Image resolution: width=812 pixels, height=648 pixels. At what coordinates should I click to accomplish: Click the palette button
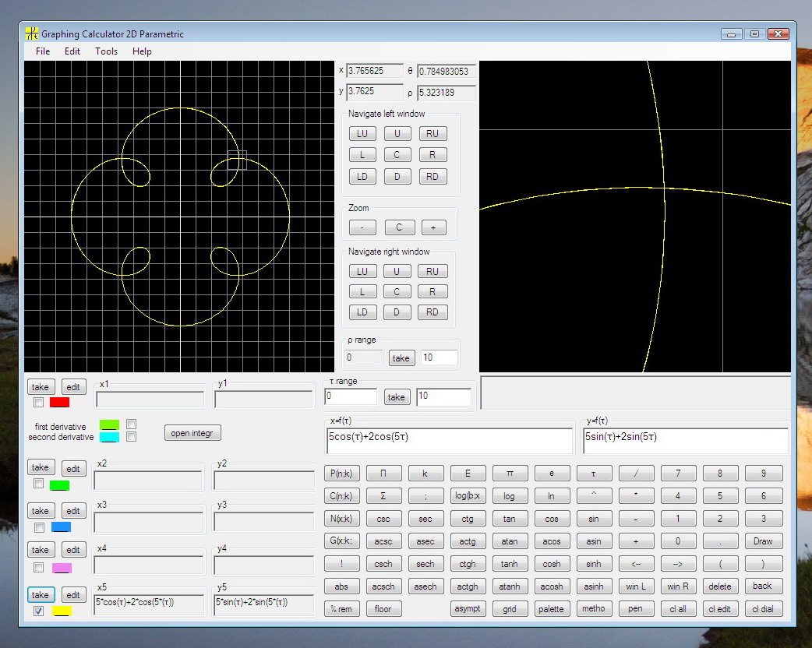pyautogui.click(x=551, y=608)
